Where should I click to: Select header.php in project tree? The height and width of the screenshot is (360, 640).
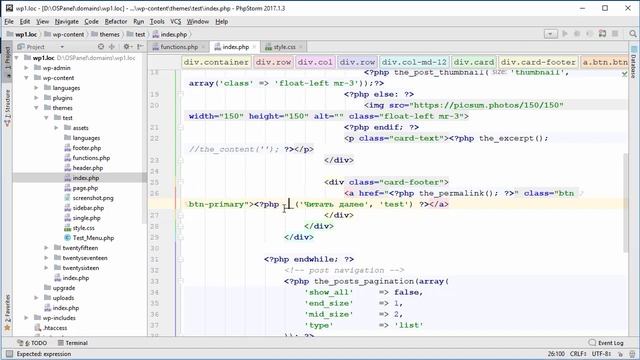click(87, 168)
